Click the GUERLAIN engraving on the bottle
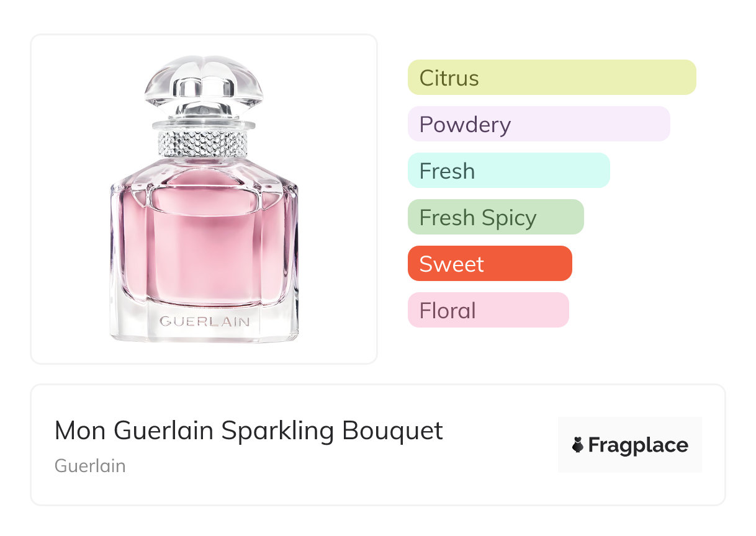Screen dimensions: 756x536 coord(204,321)
